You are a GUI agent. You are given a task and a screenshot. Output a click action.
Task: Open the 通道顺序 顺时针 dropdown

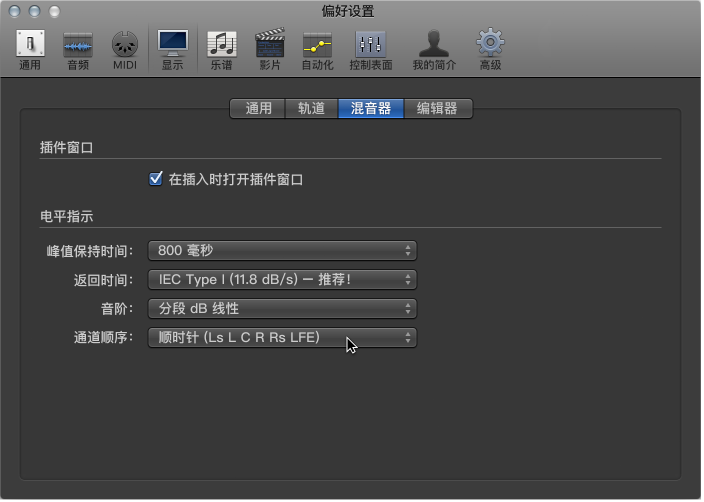pyautogui.click(x=282, y=338)
